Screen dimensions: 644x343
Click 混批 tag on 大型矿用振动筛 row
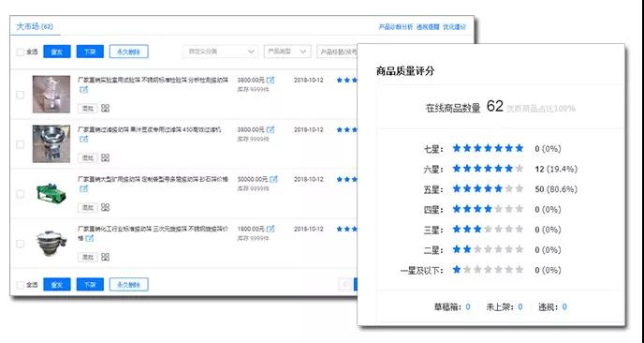pos(88,208)
